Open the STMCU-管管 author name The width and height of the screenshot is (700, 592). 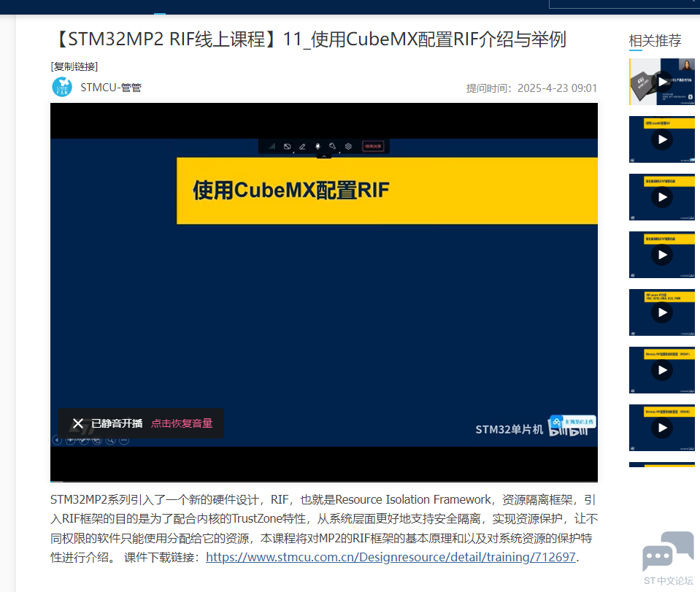pyautogui.click(x=111, y=88)
